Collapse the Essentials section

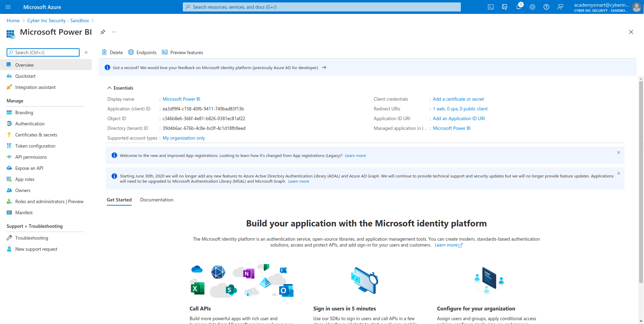120,88
